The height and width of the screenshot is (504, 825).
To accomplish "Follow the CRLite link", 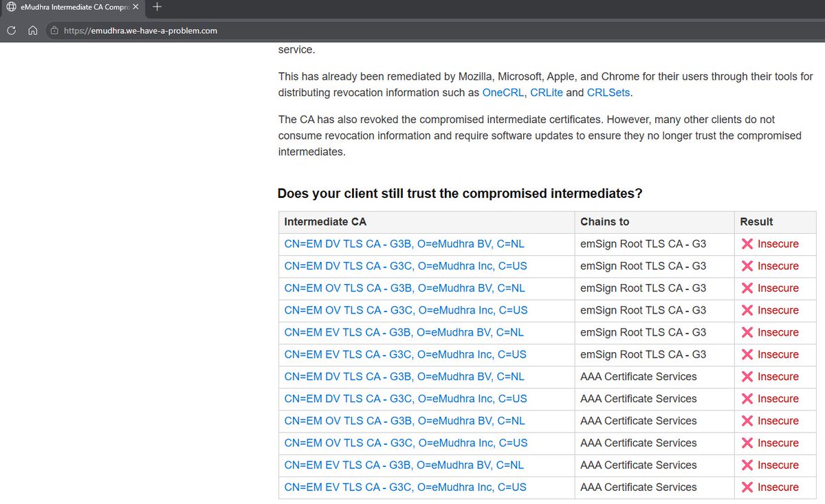I will (x=547, y=92).
